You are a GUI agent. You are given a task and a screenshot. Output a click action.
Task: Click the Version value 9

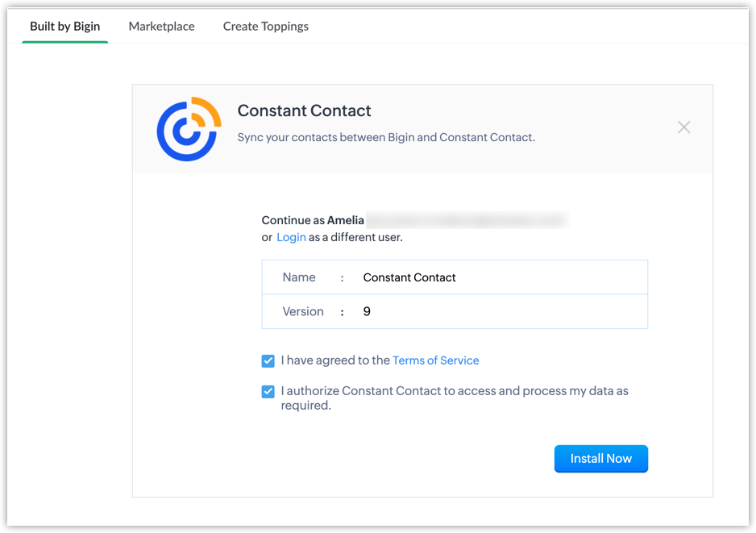tap(367, 311)
